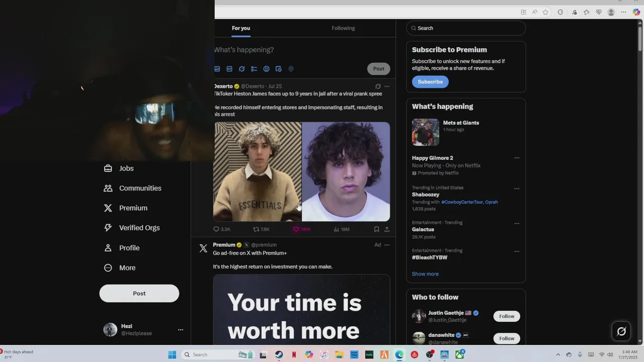
Task: Switch to the Following tab
Action: [343, 28]
